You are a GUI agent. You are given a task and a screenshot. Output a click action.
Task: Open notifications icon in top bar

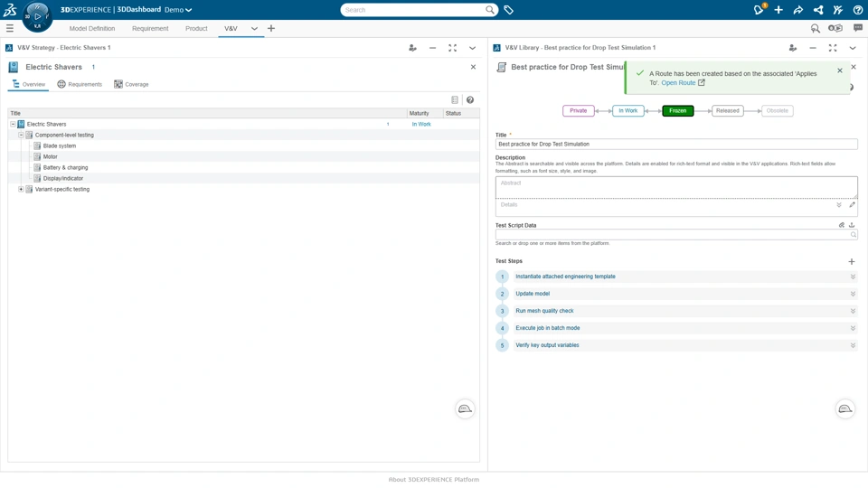point(759,10)
